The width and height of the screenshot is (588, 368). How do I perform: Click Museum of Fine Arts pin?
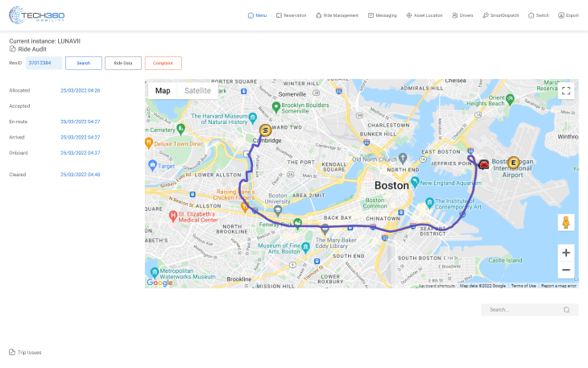click(x=305, y=247)
